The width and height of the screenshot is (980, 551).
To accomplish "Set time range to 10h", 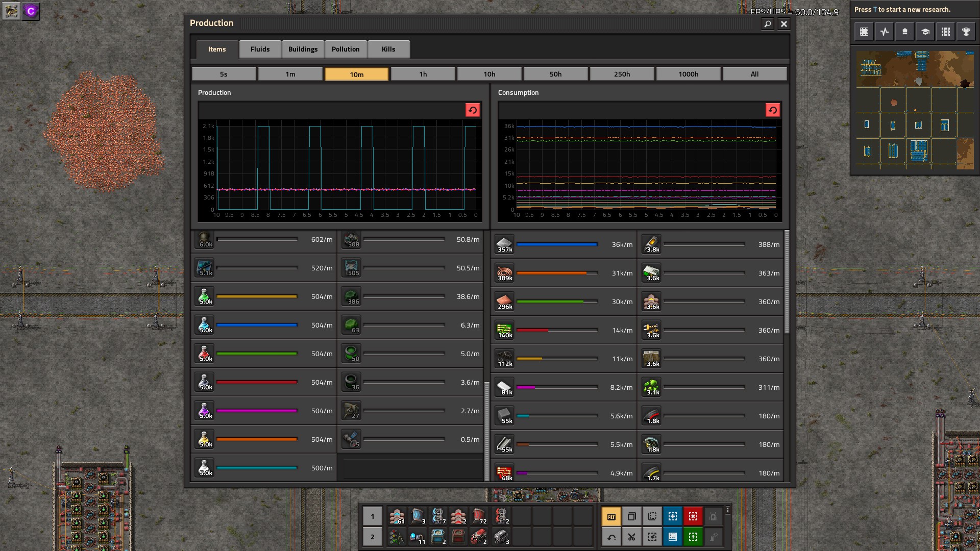I will (x=489, y=74).
